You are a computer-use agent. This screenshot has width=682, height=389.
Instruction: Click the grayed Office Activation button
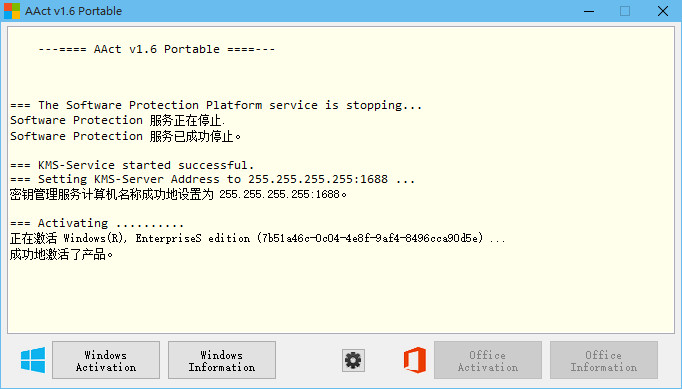point(488,360)
